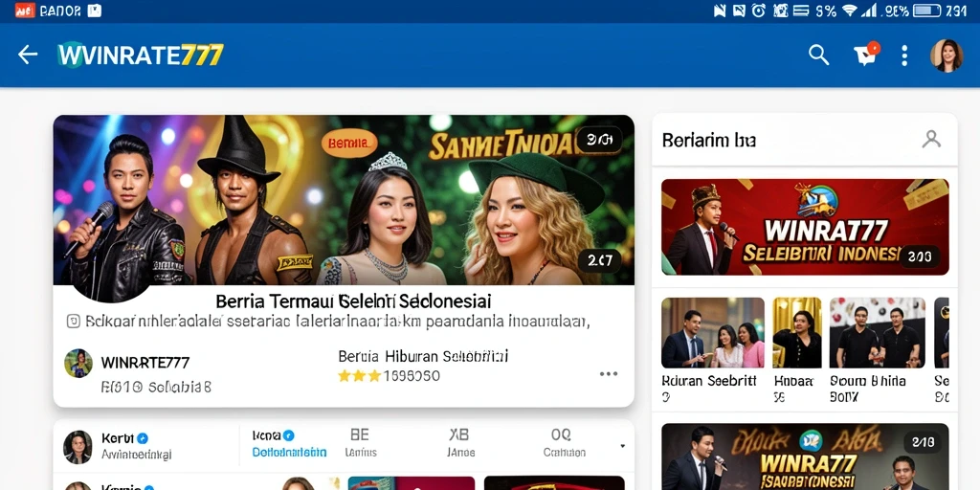Open the WINRRTE777 channel name
980x490 pixels.
point(145,363)
